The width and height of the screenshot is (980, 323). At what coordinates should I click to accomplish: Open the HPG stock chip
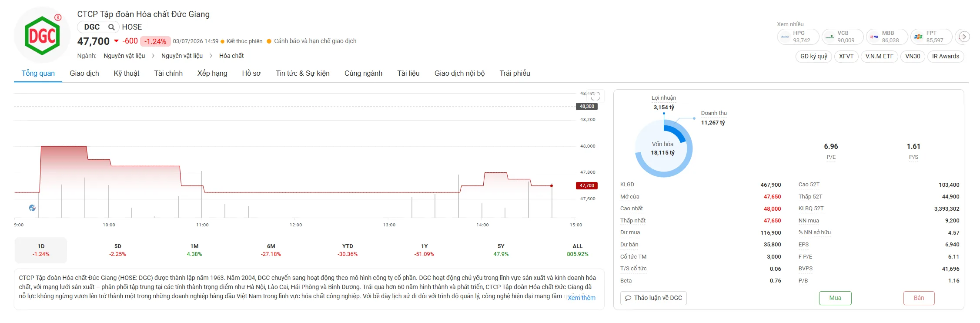pos(798,37)
